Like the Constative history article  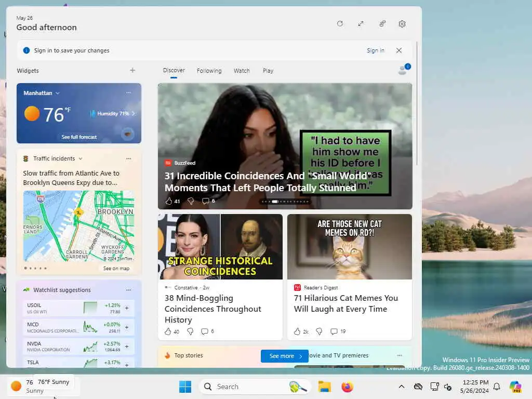point(168,331)
